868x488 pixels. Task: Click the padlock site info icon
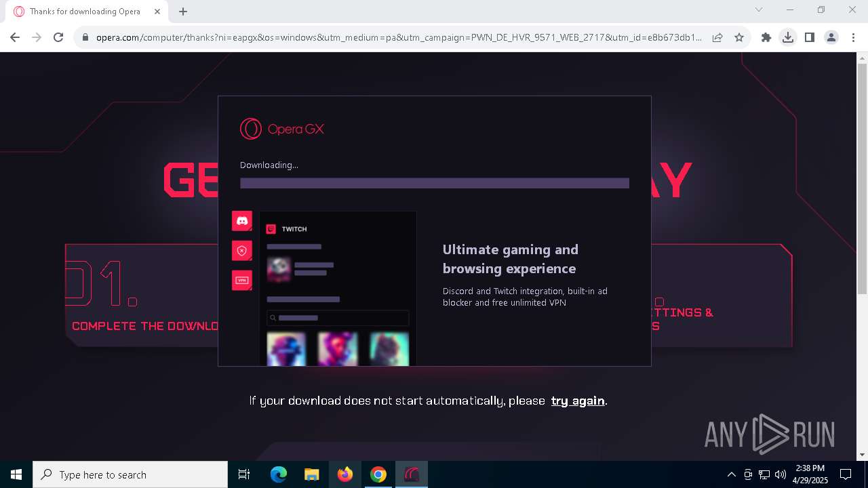[x=85, y=38]
